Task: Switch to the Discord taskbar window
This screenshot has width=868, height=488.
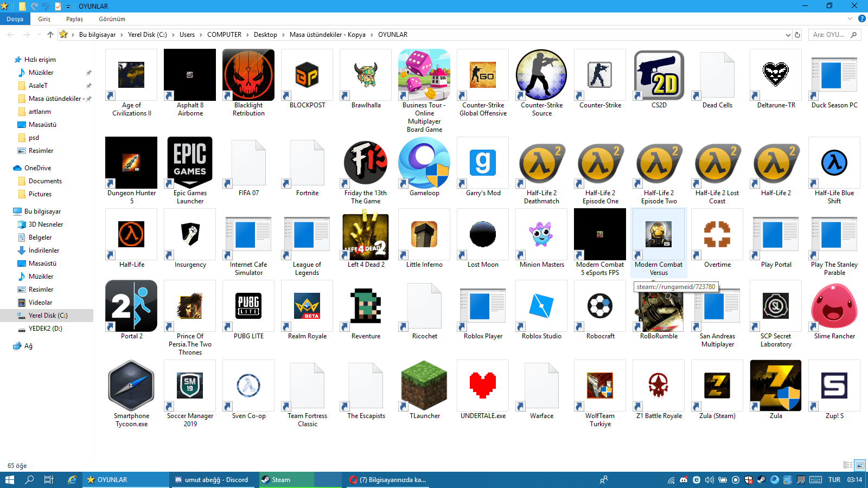Action: (213, 480)
